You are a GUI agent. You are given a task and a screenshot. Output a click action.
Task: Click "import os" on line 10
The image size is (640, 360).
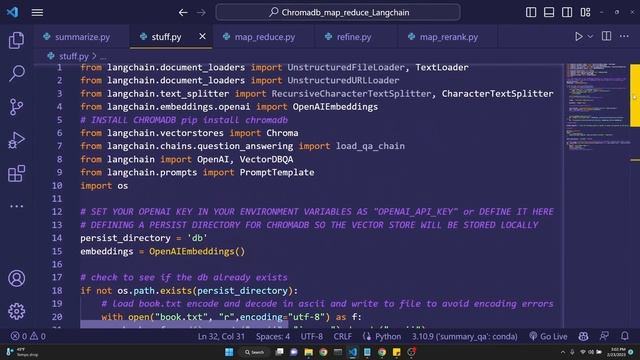(x=104, y=186)
